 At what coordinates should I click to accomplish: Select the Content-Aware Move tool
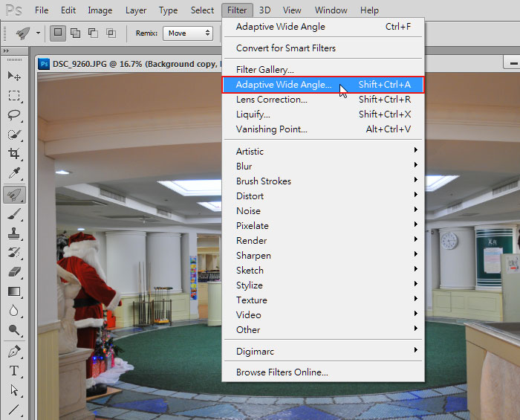(x=14, y=195)
